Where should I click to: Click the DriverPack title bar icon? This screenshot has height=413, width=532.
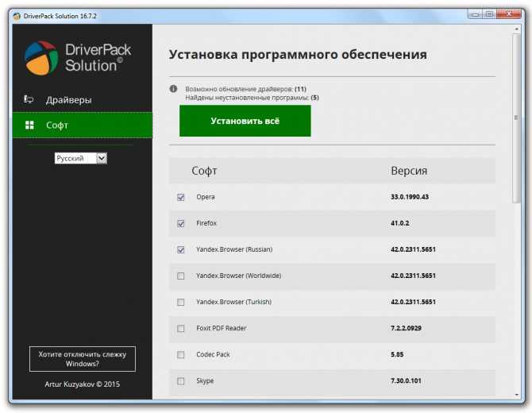coord(17,16)
